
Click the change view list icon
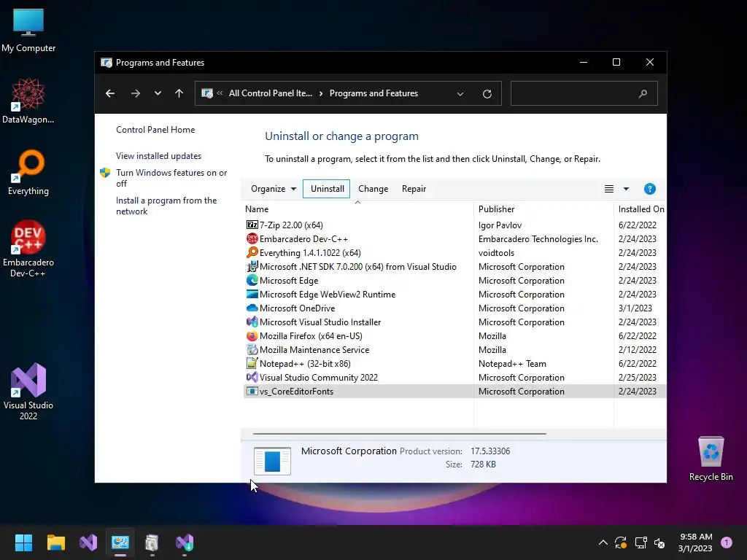(x=609, y=189)
